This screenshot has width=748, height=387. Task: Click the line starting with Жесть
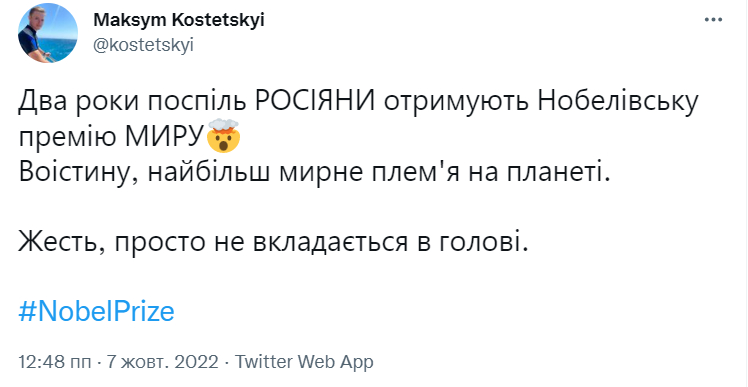pos(275,243)
